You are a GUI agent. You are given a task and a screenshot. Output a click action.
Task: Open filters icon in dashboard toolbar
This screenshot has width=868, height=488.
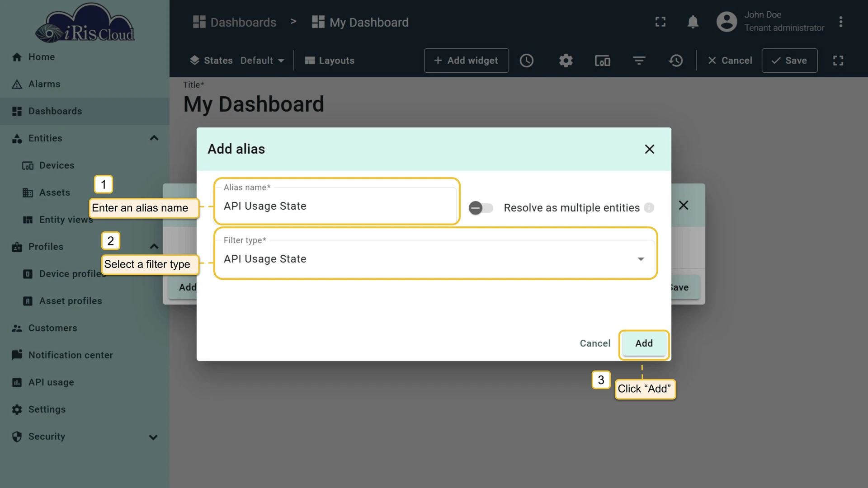pyautogui.click(x=639, y=61)
